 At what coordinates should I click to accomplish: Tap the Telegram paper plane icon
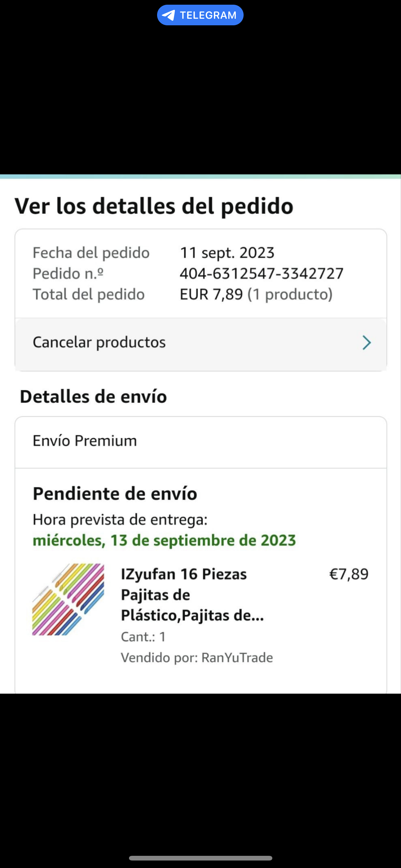[x=168, y=15]
